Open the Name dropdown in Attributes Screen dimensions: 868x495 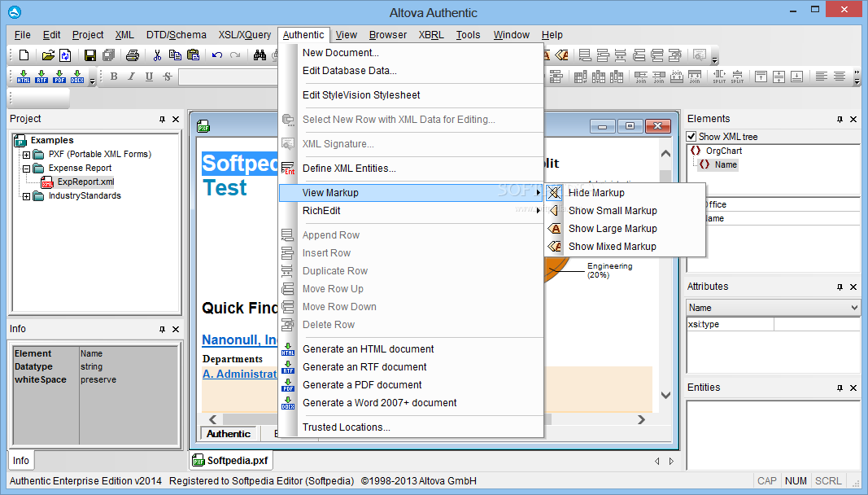coord(853,308)
